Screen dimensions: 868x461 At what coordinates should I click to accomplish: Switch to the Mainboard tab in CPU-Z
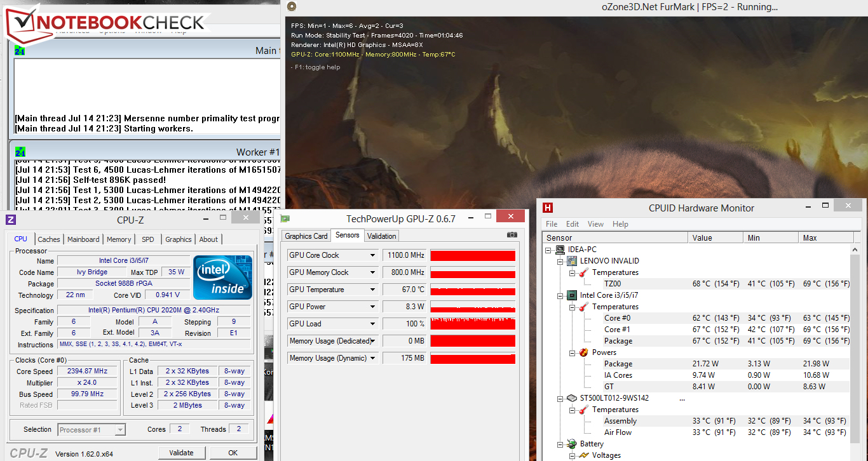tap(83, 239)
